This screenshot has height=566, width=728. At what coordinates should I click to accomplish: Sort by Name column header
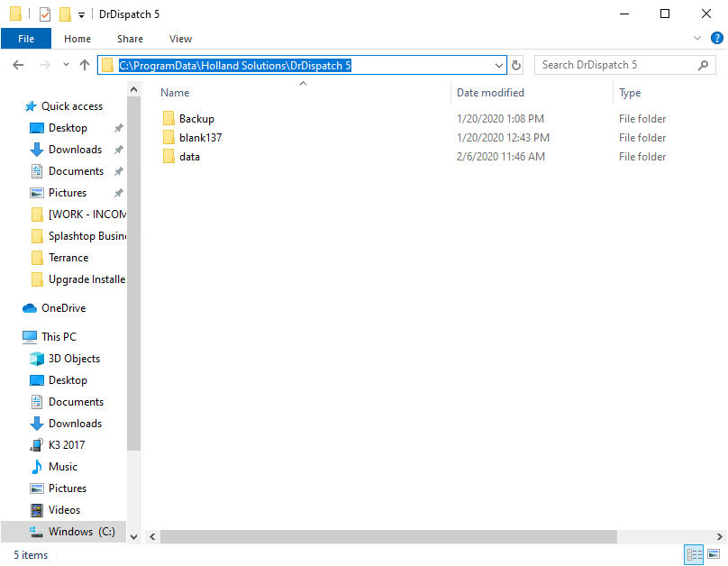pos(175,93)
